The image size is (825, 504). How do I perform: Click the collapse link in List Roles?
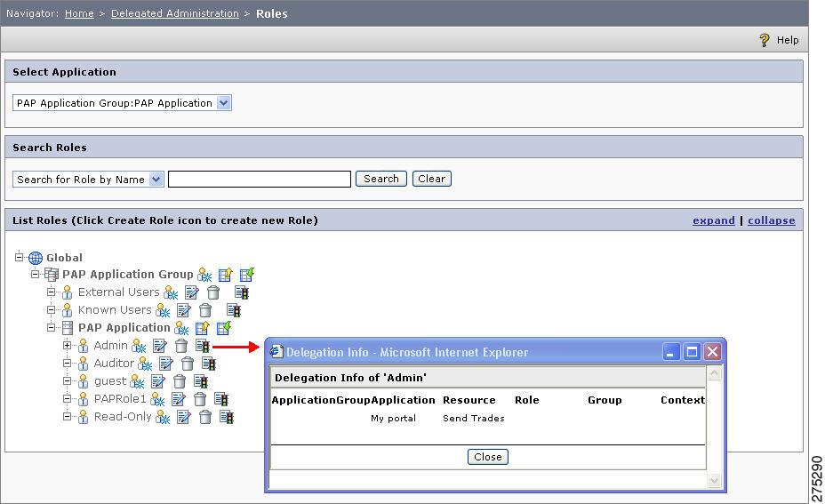click(x=772, y=220)
